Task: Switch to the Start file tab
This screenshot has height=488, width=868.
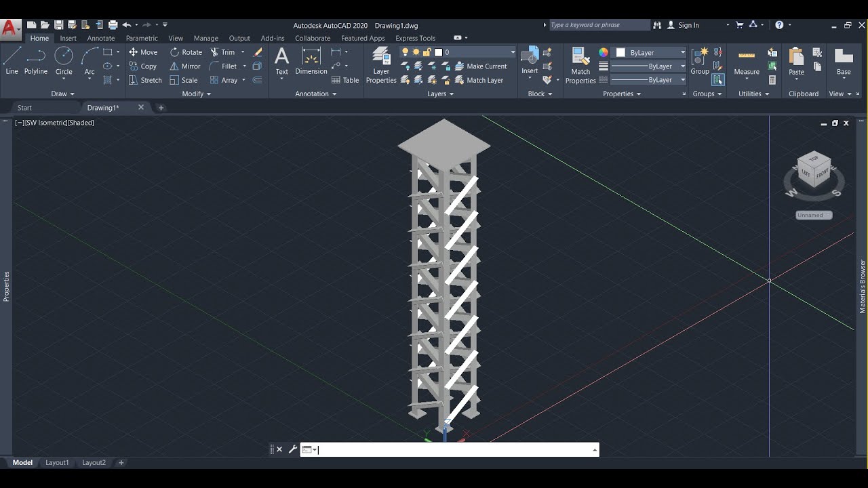Action: (x=24, y=107)
